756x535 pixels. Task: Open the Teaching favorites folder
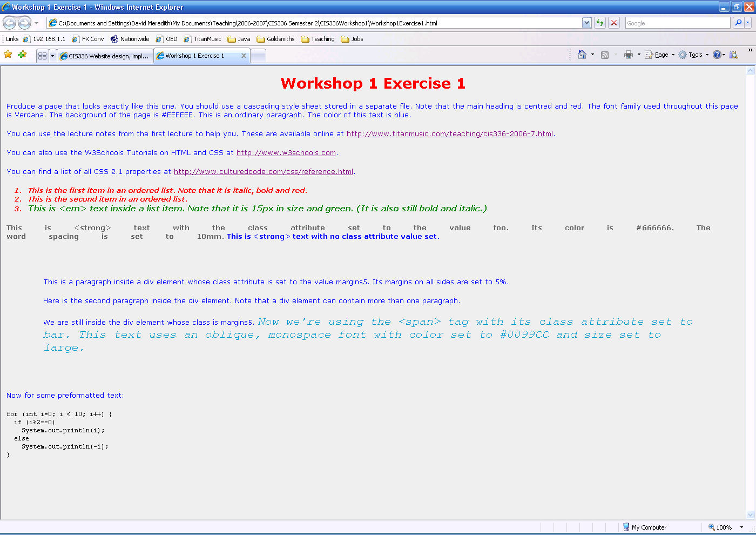[318, 39]
